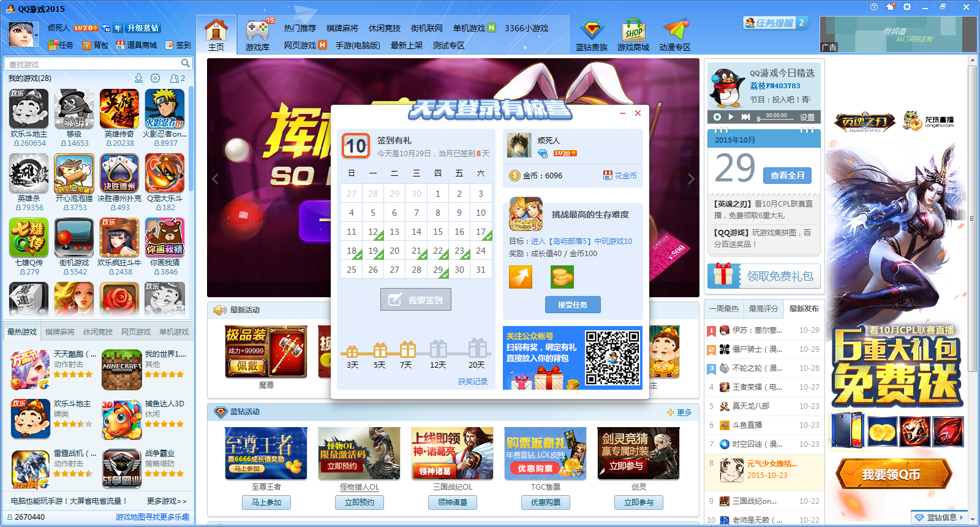Click the 升级蓝钻 upgrade button
Viewport: 980px width, 527px height.
pyautogui.click(x=143, y=28)
